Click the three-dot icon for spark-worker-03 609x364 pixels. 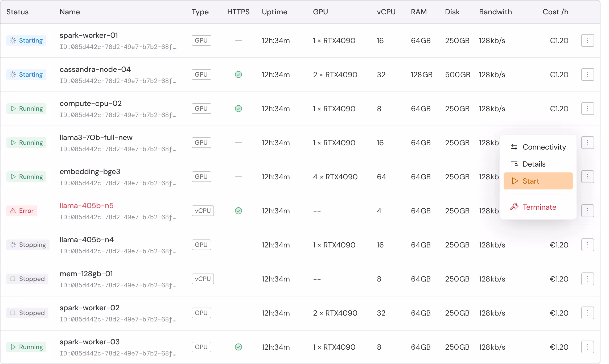click(x=587, y=347)
